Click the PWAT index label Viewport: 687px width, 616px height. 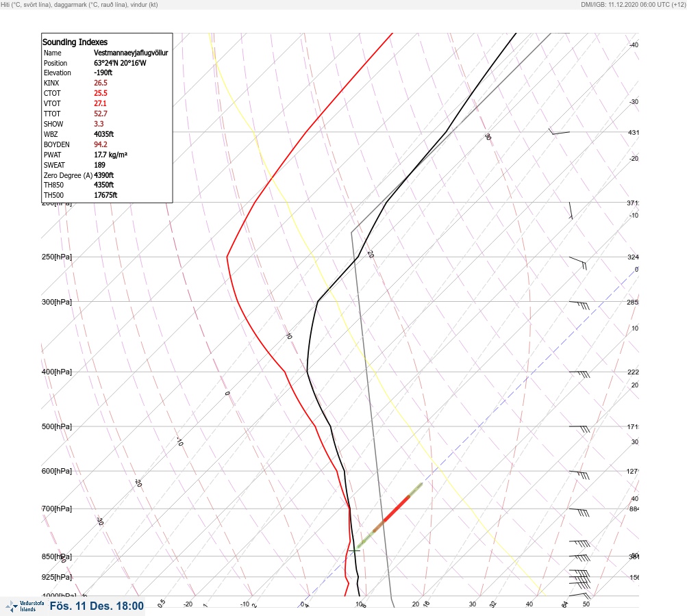coord(52,155)
